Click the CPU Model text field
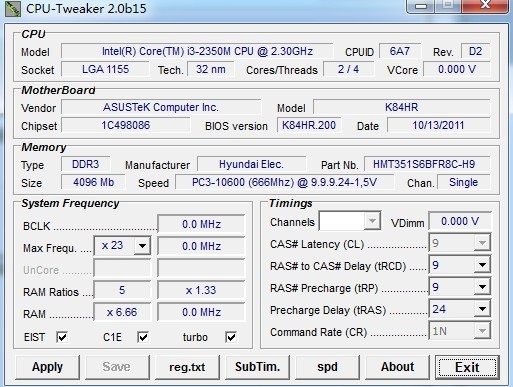The height and width of the screenshot is (387, 513). (197, 51)
